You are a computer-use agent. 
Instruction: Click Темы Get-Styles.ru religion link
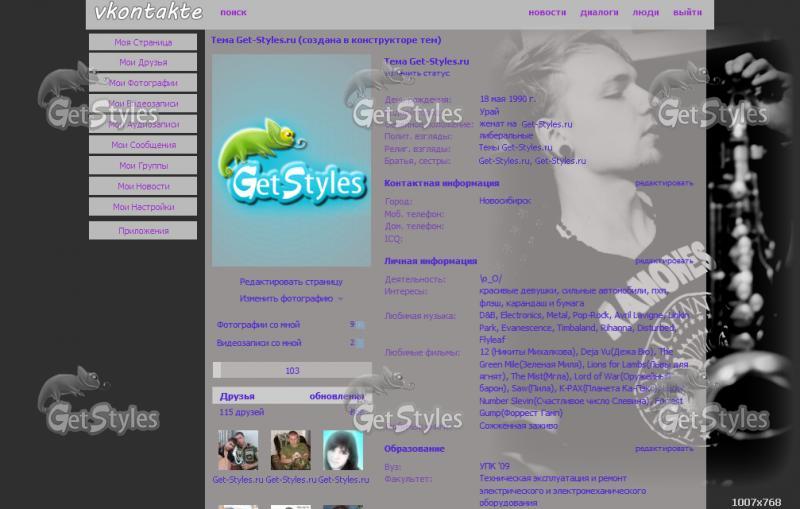pyautogui.click(x=515, y=148)
